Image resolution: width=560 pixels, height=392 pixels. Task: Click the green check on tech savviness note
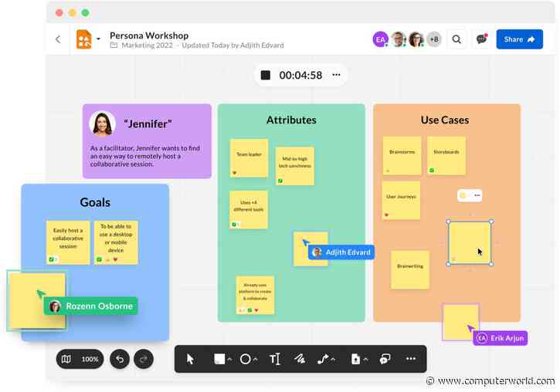point(280,181)
